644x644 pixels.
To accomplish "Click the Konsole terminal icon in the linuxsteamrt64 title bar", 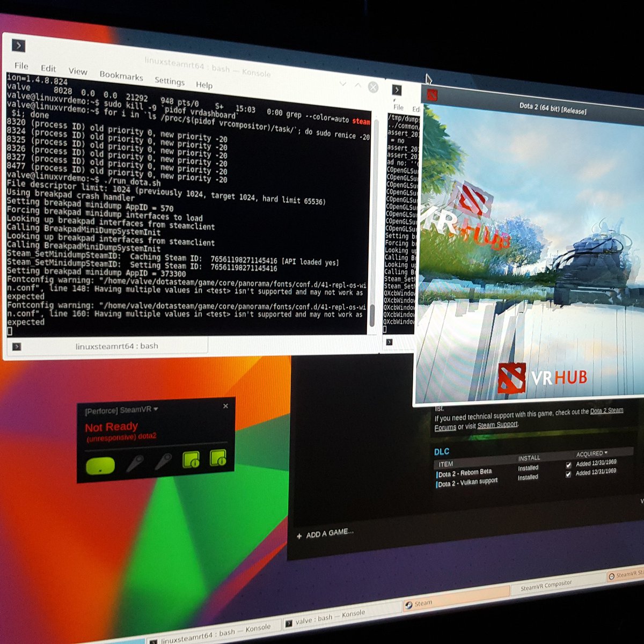I will [x=18, y=46].
